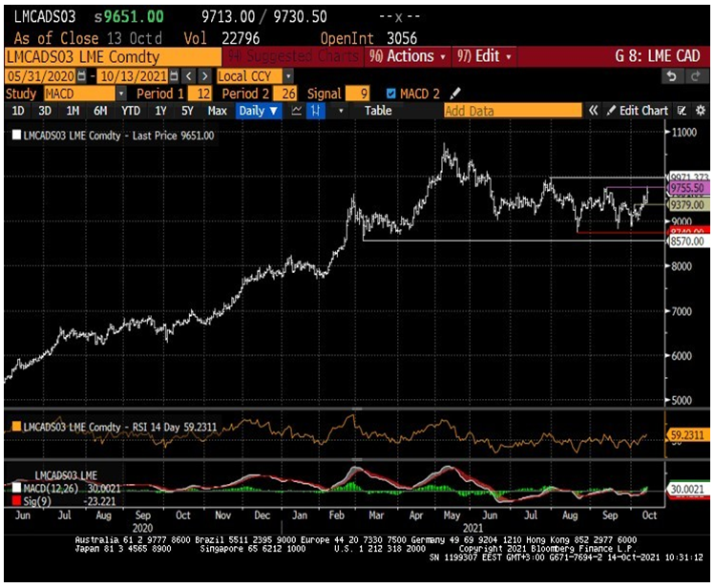Select the Max time range tab

tap(217, 111)
